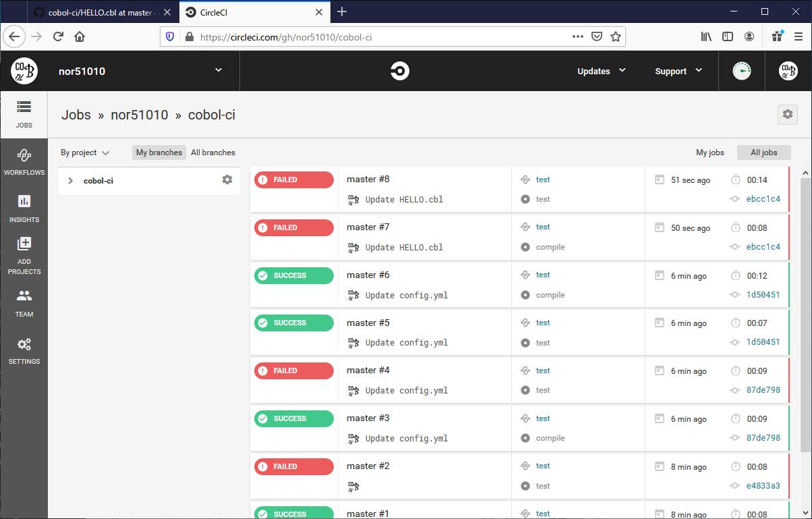Click cobol-ci in the breadcrumb
Viewport: 812px width, 519px height.
pyautogui.click(x=212, y=115)
